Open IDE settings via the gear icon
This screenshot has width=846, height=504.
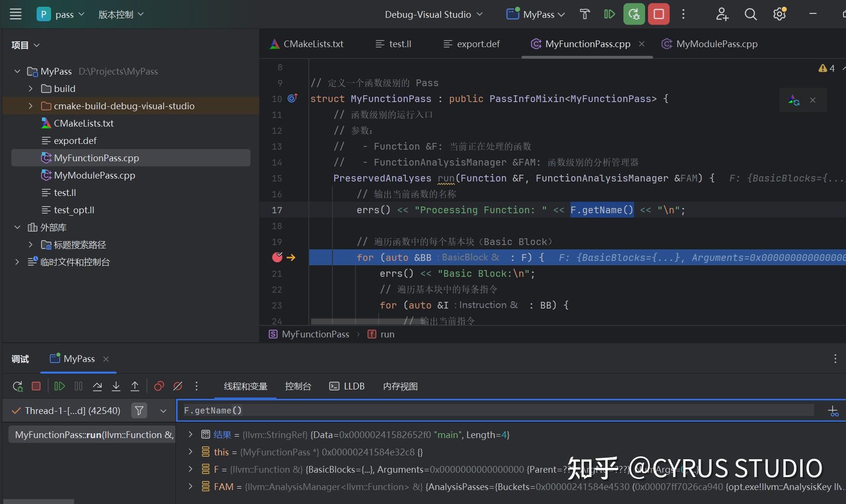click(x=779, y=14)
